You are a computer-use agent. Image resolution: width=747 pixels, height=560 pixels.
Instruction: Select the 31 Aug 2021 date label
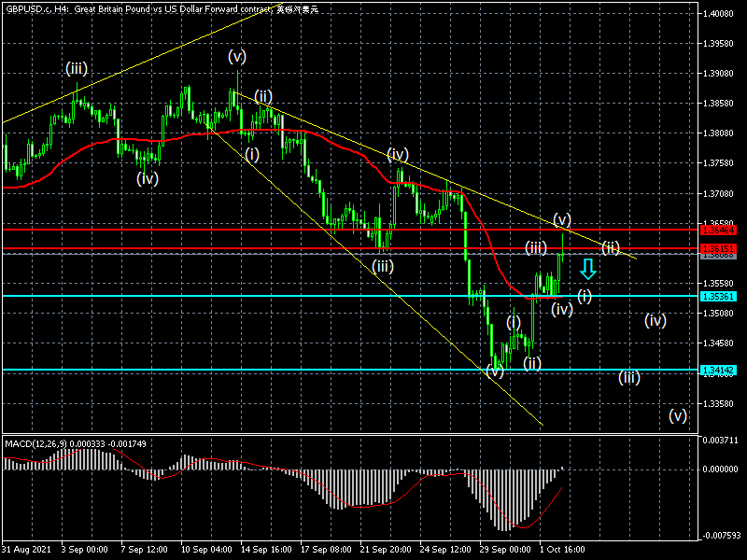pos(25,550)
